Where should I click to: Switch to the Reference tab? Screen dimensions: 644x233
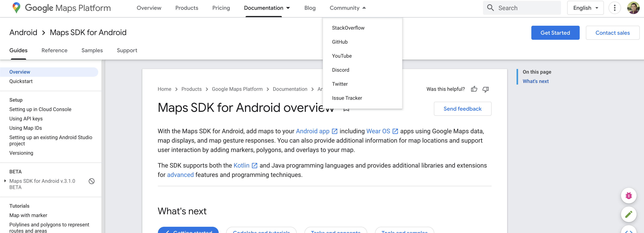pyautogui.click(x=54, y=50)
